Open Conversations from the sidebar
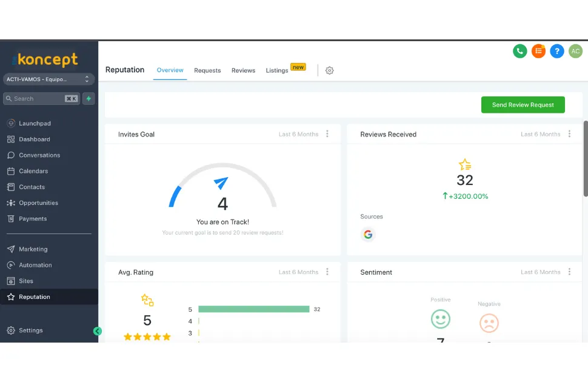 (39, 155)
